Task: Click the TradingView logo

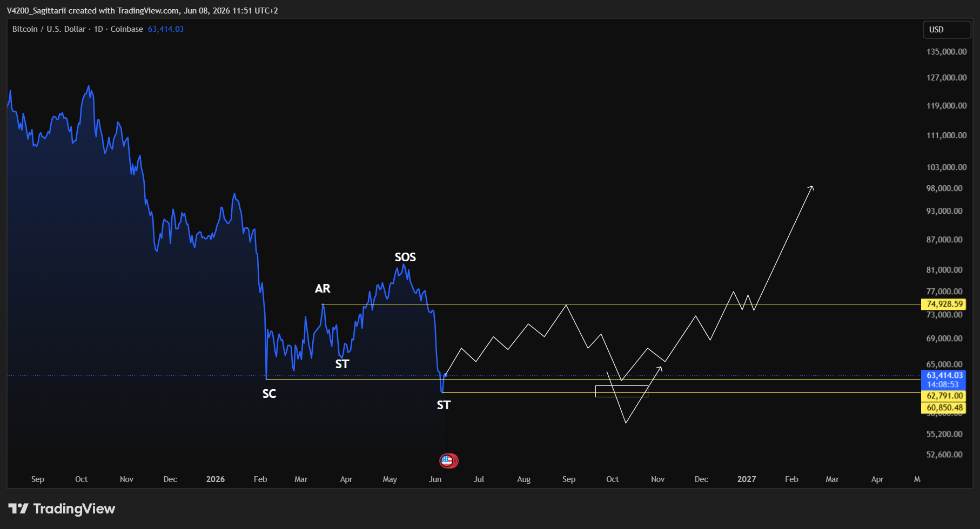Action: [62, 508]
